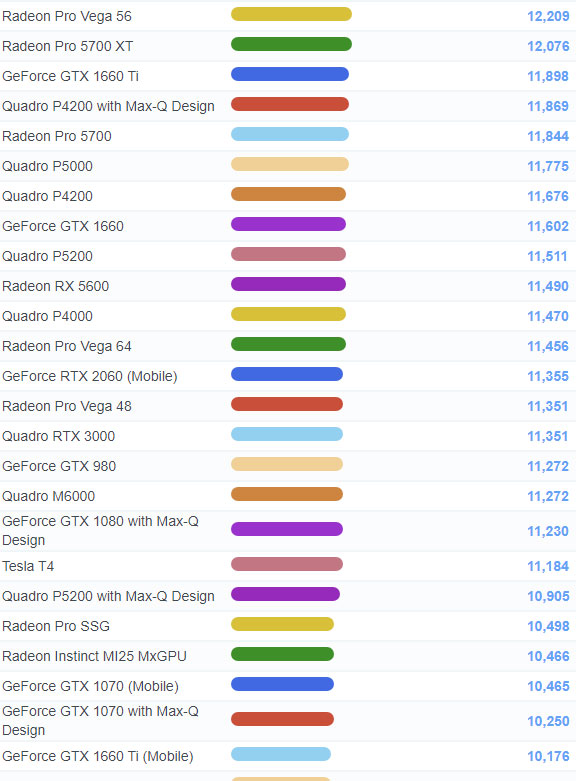
Task: Click light blue bar for Quadro RTX 3000
Action: tap(287, 434)
